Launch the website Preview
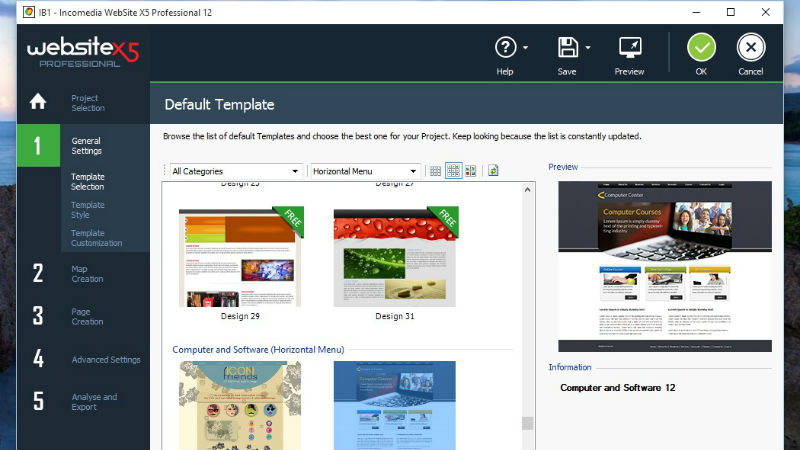The image size is (800, 450). tap(630, 47)
